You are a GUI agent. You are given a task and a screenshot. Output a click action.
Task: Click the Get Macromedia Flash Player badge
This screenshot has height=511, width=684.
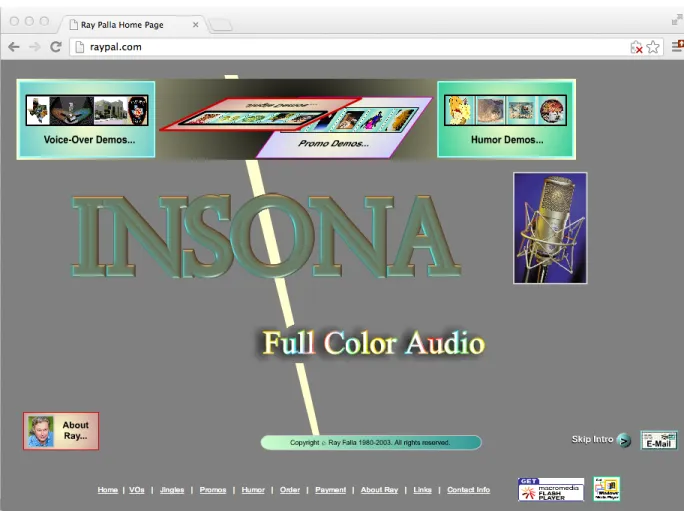pyautogui.click(x=551, y=489)
